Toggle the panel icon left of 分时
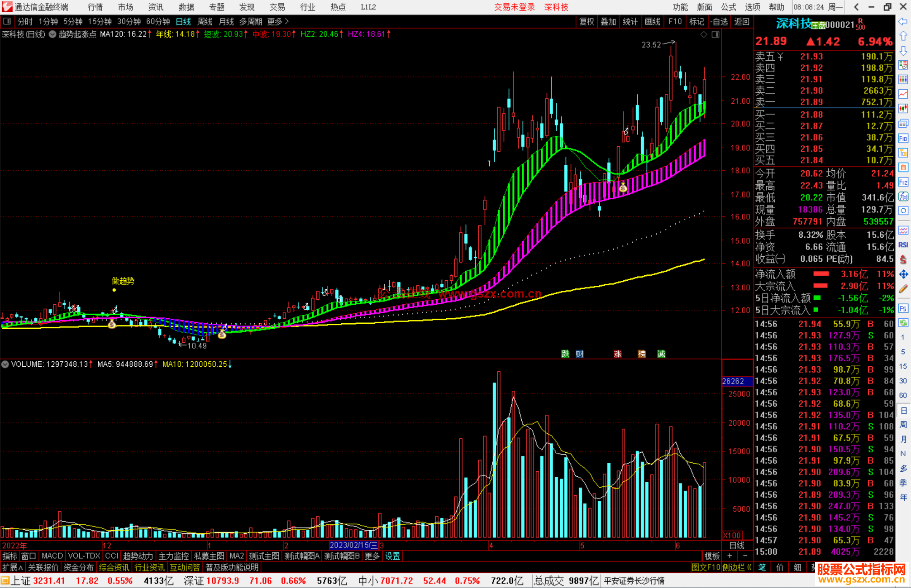Screen dimensions: 911x588 click(7, 21)
